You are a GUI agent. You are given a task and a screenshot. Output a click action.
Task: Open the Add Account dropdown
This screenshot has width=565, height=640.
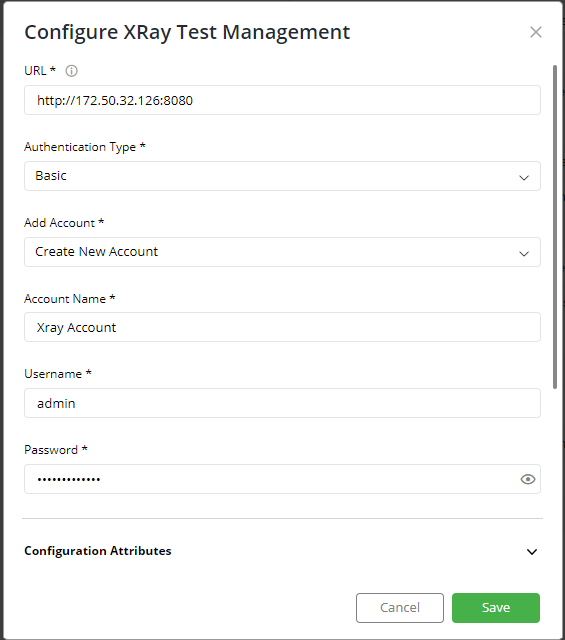pyautogui.click(x=282, y=252)
